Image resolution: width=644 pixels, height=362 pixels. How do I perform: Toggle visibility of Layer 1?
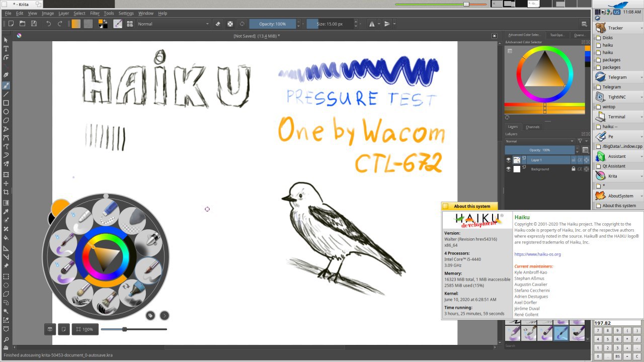[508, 160]
